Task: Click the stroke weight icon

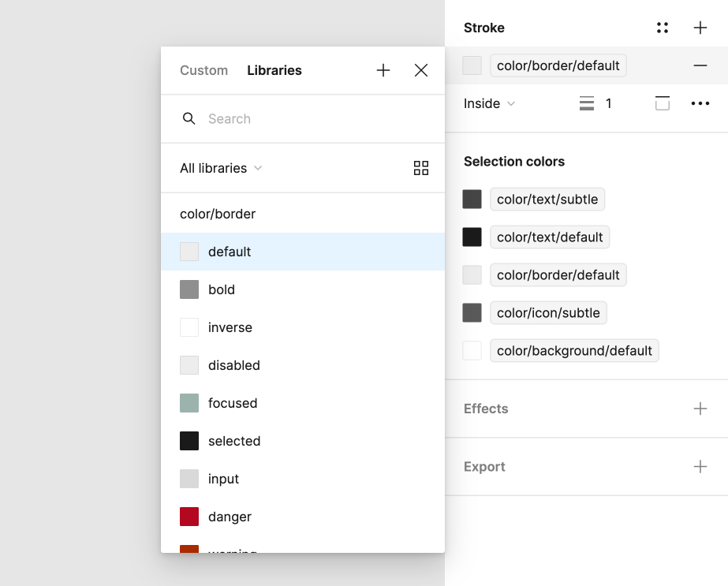Action: tap(587, 103)
